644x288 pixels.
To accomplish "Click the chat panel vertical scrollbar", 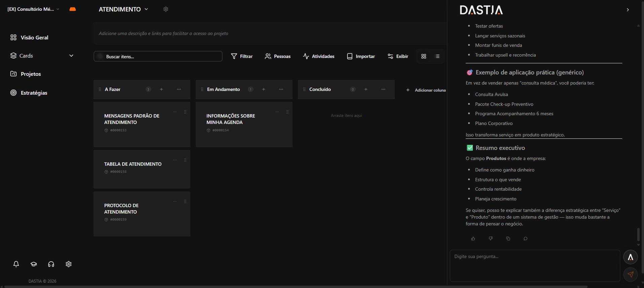I will pos(638,234).
